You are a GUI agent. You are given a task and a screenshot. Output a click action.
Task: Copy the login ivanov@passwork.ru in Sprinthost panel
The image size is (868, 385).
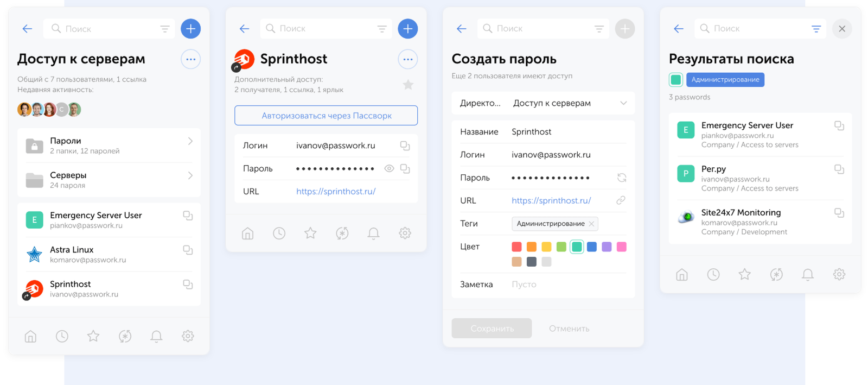[x=405, y=146]
